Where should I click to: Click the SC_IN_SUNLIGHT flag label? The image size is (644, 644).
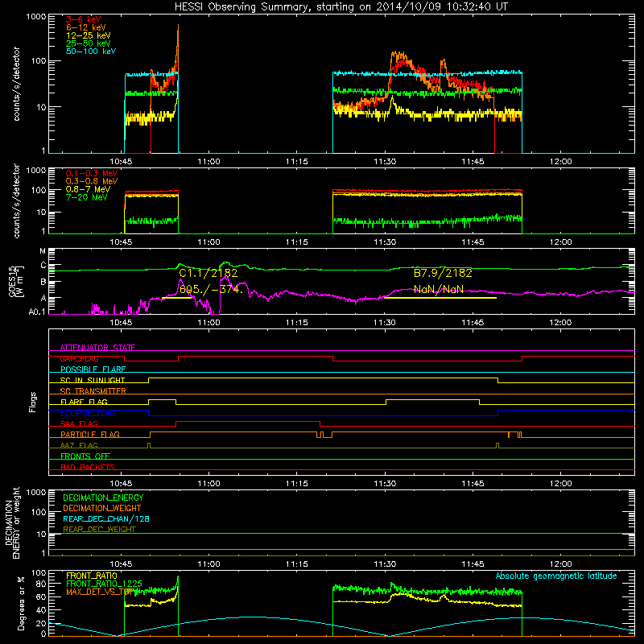(93, 380)
